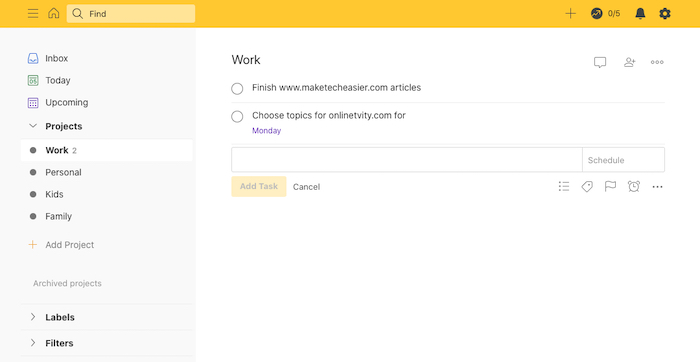Open project comments icon
This screenshot has width=700, height=362.
(x=600, y=62)
